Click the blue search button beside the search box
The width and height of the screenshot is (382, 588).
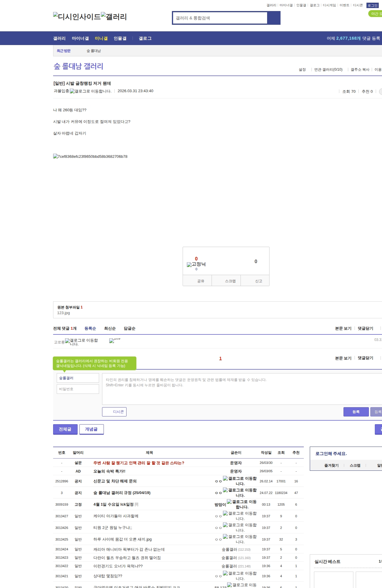coord(274,18)
